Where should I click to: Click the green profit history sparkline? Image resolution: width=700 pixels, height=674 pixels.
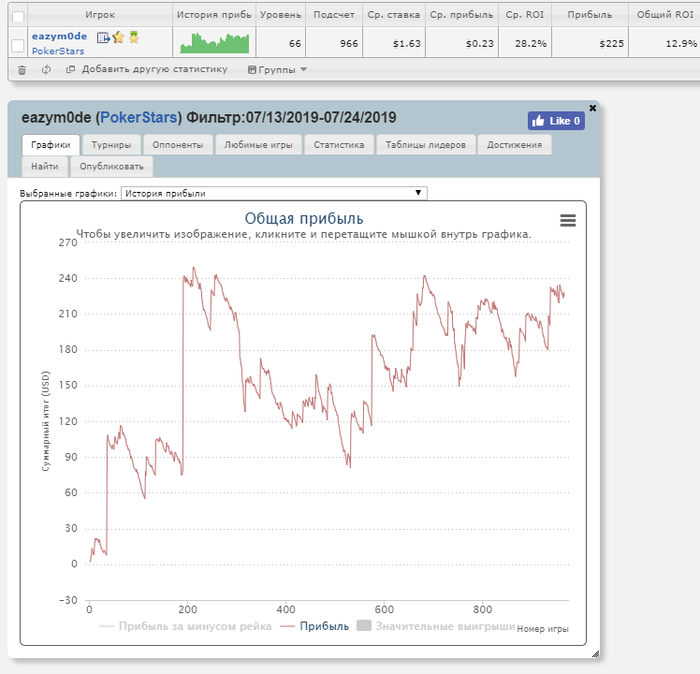coord(214,43)
